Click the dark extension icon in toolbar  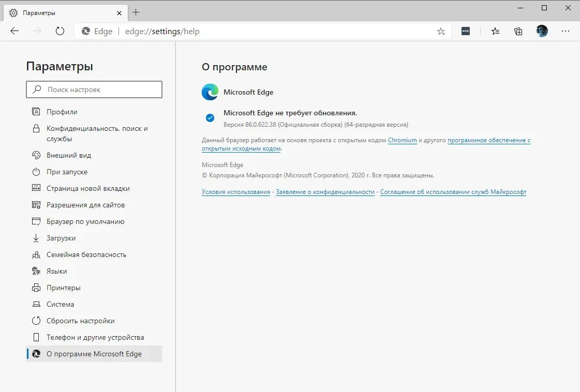tap(466, 32)
